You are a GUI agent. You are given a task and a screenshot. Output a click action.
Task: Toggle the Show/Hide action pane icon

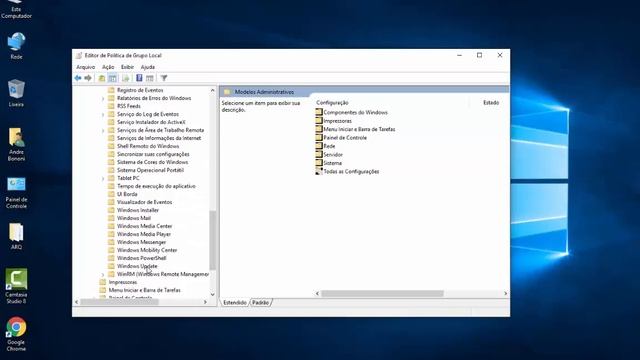(150, 78)
